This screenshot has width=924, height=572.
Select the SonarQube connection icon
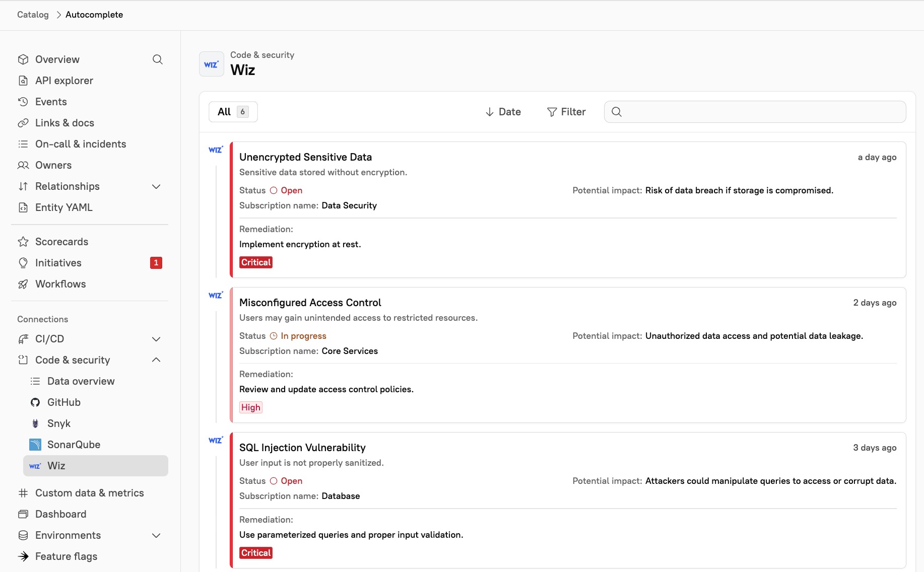click(x=35, y=445)
